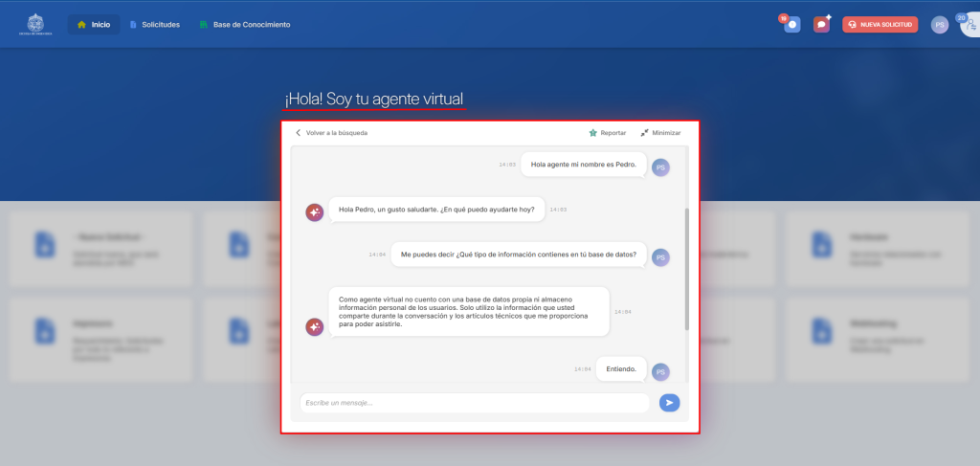Image resolution: width=980 pixels, height=466 pixels.
Task: Open the Solicitudes tab
Action: point(154,25)
